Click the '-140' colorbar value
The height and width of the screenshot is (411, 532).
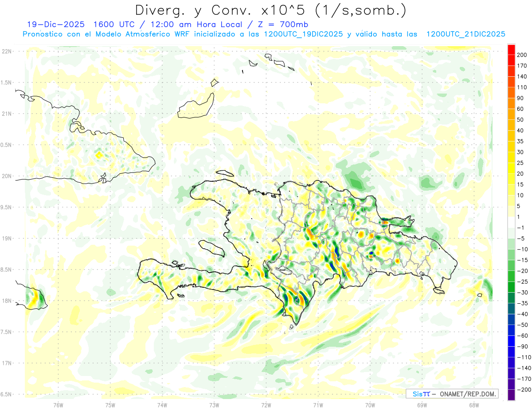click(524, 368)
